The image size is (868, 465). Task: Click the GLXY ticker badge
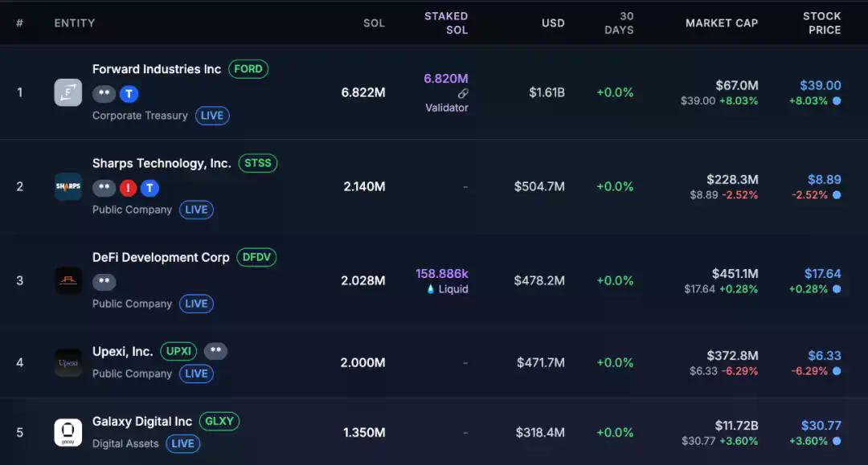[219, 422]
